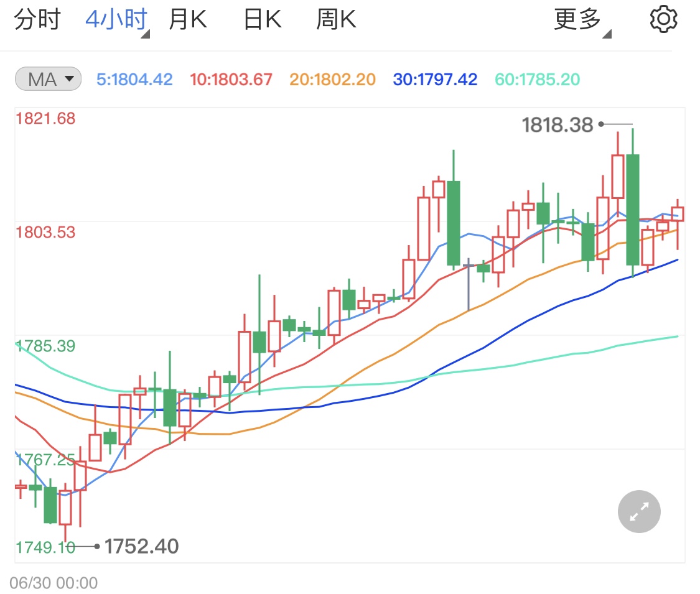Open the MA indicator dropdown
The image size is (700, 594).
pyautogui.click(x=48, y=79)
